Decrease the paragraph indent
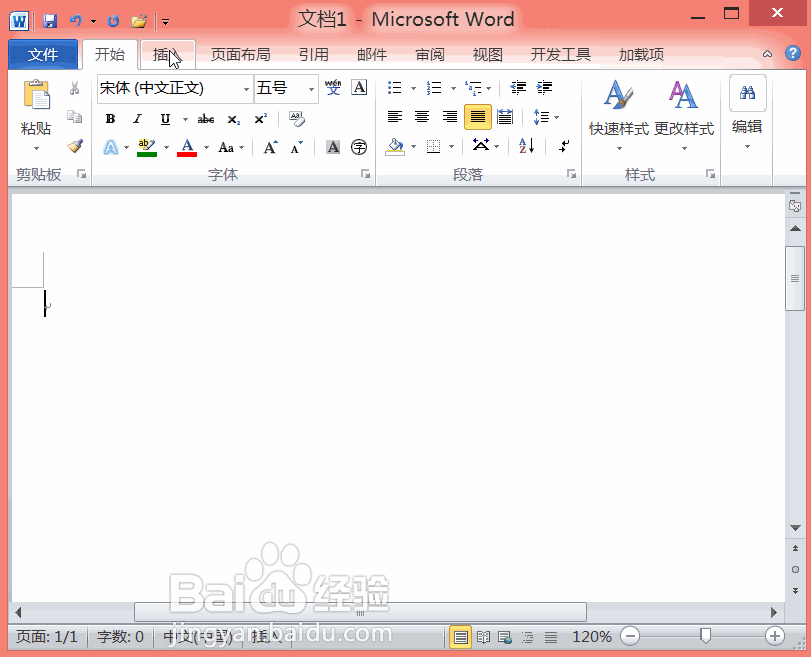This screenshot has height=657, width=811. coord(518,87)
